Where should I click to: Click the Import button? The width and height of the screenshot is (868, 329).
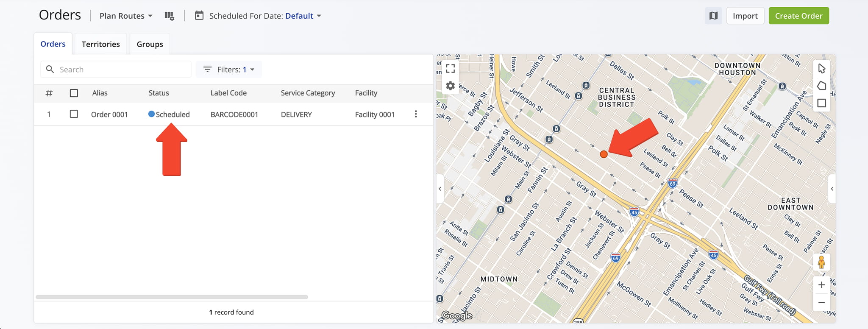745,16
